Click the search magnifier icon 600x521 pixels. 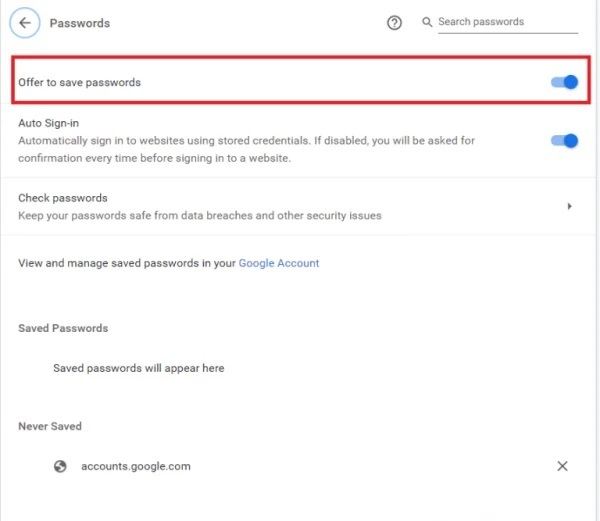427,22
